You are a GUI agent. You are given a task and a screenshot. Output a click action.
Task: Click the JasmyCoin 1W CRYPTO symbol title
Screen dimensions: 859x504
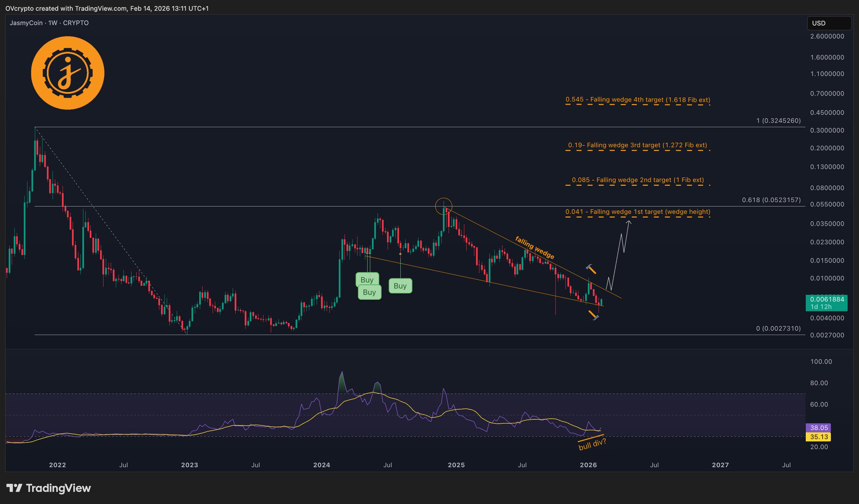49,23
